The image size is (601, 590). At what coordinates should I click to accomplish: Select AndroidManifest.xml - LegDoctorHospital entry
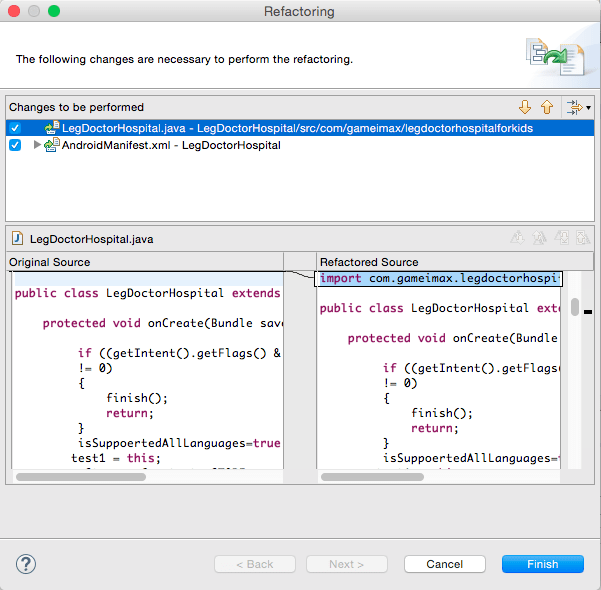click(171, 146)
